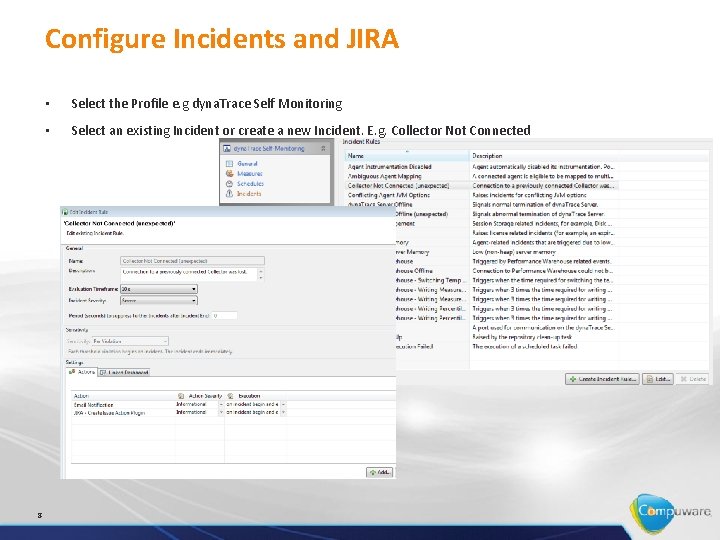Open the Evaluation Timeframe dropdown
Viewport: 720px width, 540px height.
159,289
